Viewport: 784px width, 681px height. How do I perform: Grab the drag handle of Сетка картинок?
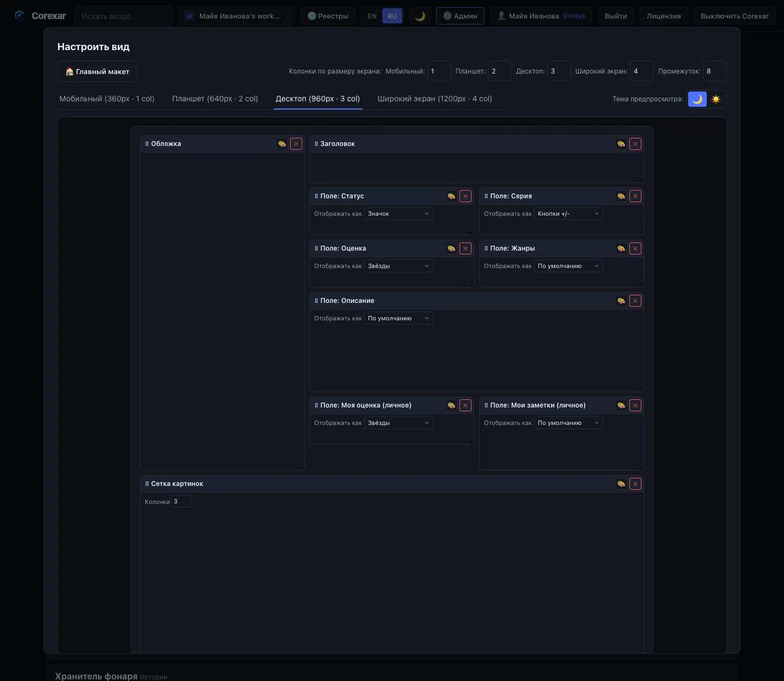tap(147, 484)
